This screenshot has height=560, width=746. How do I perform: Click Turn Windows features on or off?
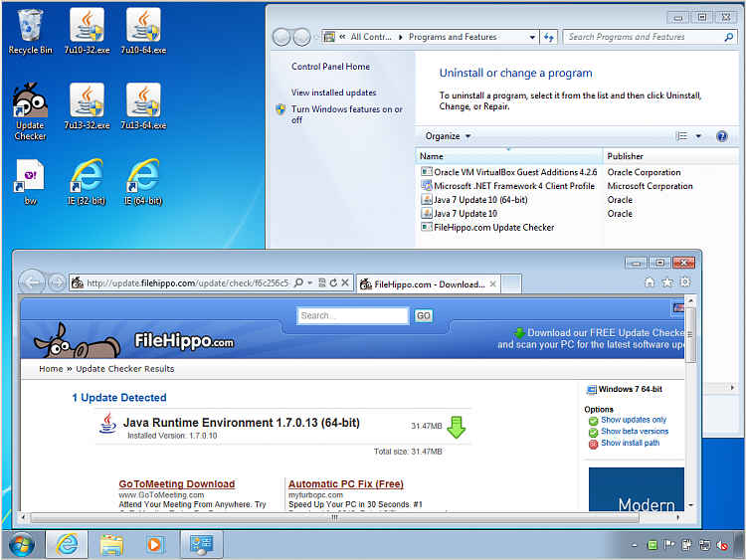pos(346,114)
